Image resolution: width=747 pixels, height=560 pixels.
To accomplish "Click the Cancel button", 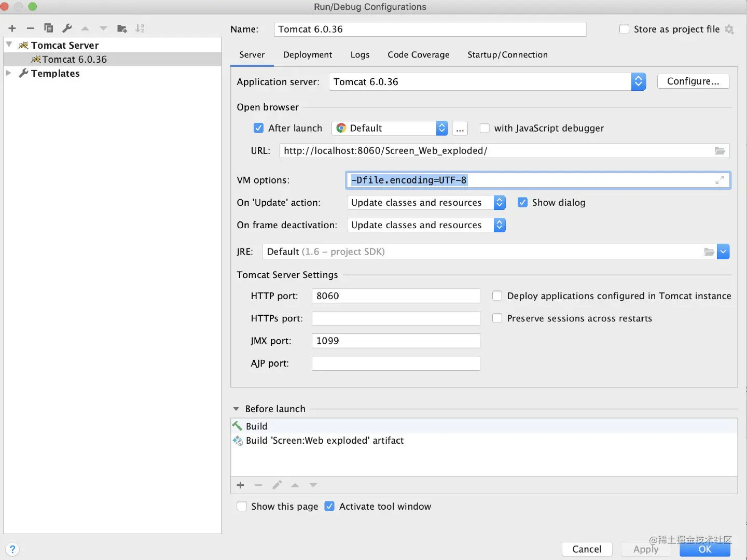I will pos(587,550).
